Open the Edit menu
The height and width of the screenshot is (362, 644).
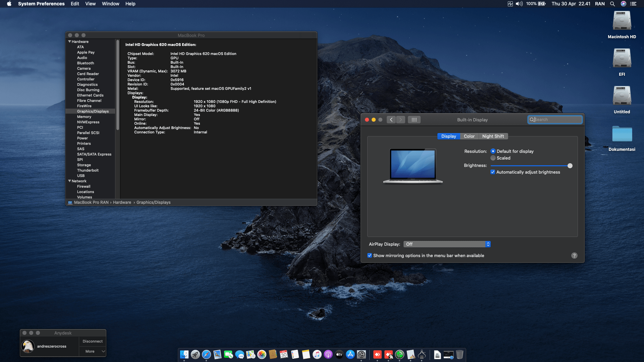point(75,4)
